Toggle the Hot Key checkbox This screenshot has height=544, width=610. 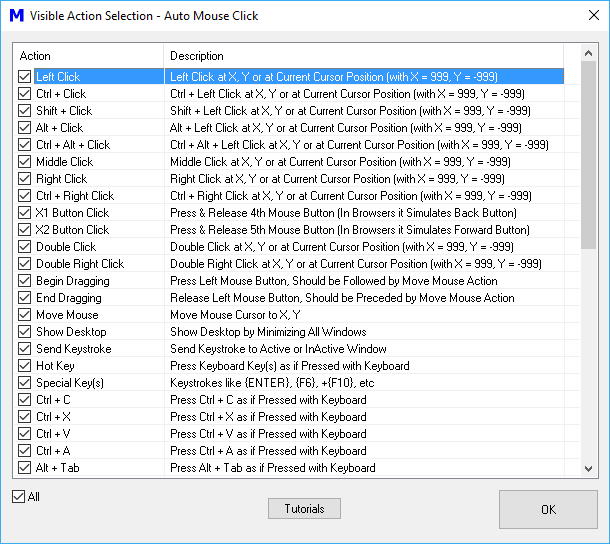(x=25, y=366)
